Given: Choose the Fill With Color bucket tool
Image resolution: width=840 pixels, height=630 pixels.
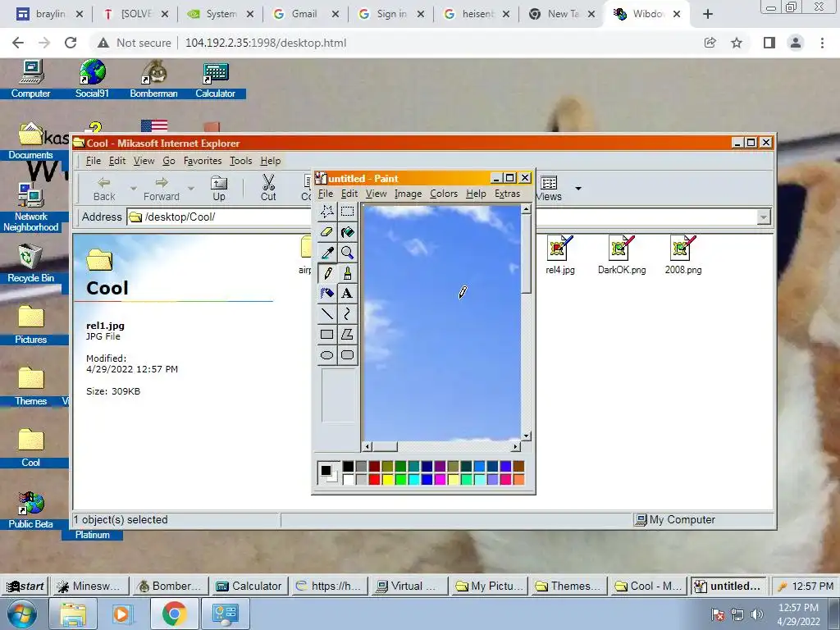Looking at the screenshot, I should click(x=347, y=232).
